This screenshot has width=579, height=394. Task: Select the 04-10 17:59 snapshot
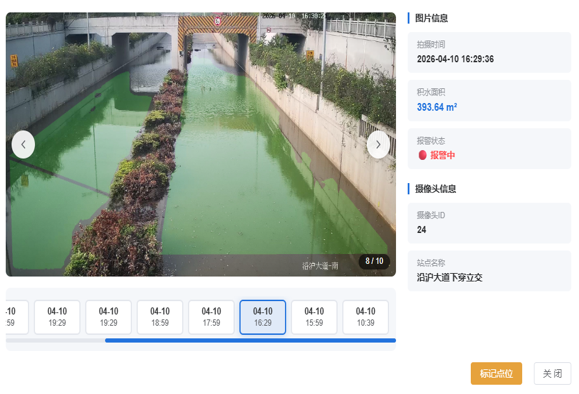(211, 317)
